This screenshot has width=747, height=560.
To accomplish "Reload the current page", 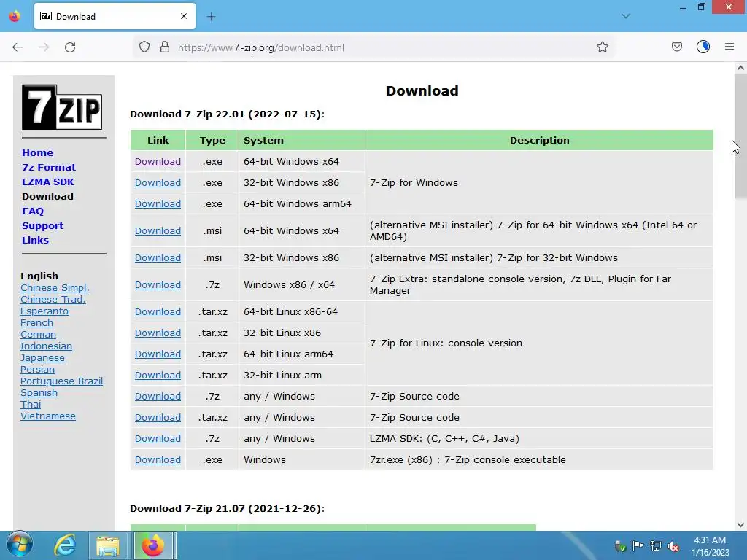I will click(x=70, y=47).
